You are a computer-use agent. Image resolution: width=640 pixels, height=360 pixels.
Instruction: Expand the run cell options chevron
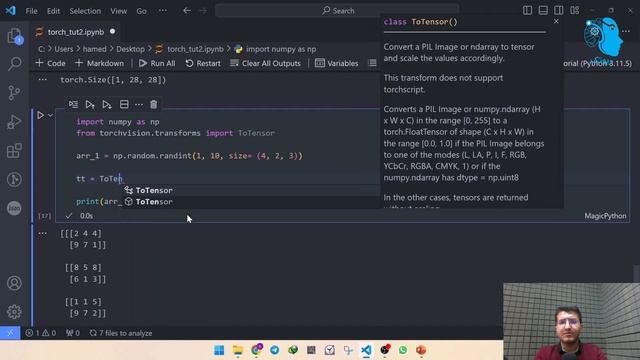pyautogui.click(x=50, y=116)
